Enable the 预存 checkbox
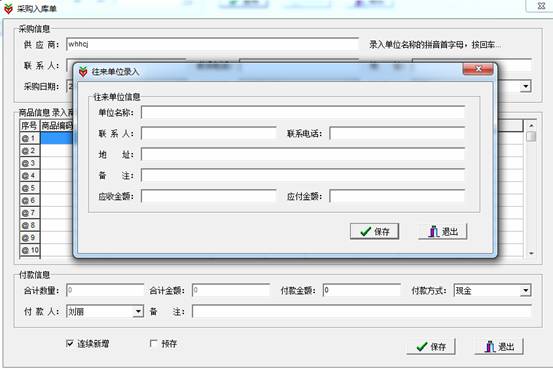The image size is (553, 369). point(153,343)
